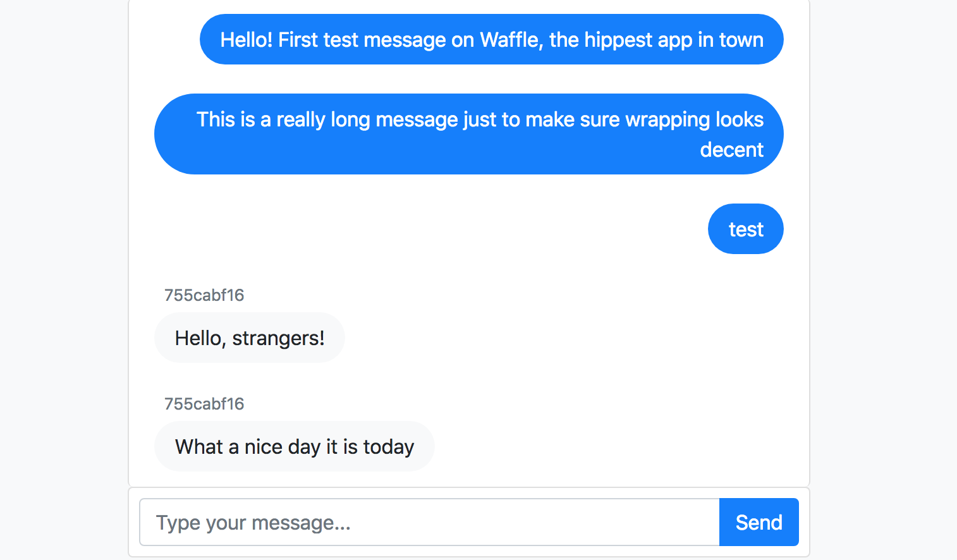Click inside the chat conversation area
Image resolution: width=957 pixels, height=560 pixels.
[468, 265]
